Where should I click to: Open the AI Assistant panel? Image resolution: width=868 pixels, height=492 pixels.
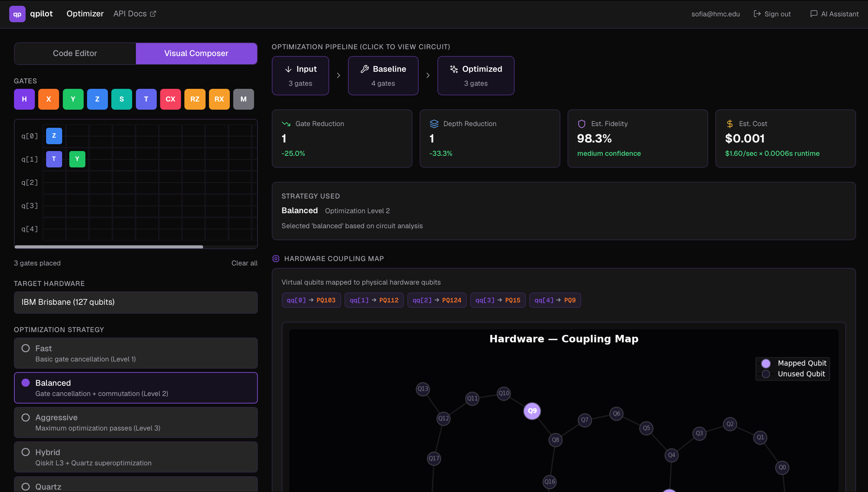click(x=834, y=14)
